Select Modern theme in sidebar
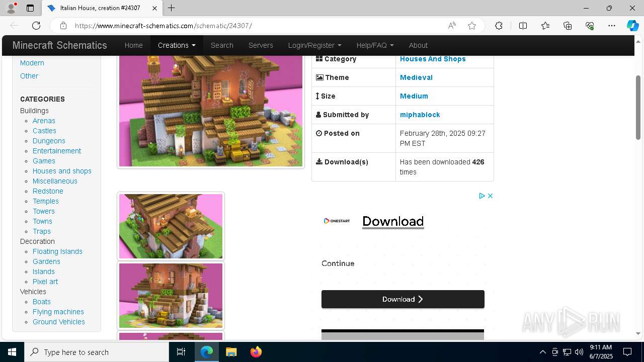The width and height of the screenshot is (644, 362). (32, 63)
